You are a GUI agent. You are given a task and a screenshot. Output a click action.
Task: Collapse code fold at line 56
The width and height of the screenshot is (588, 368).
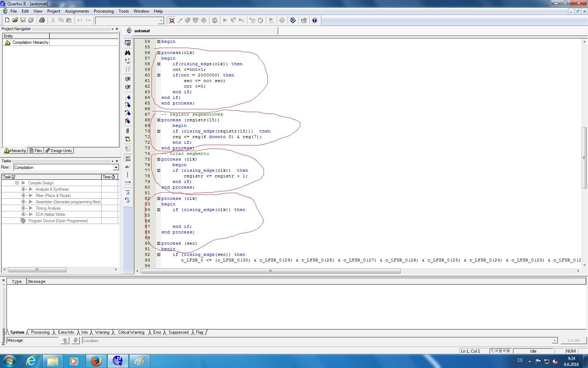[x=159, y=53]
